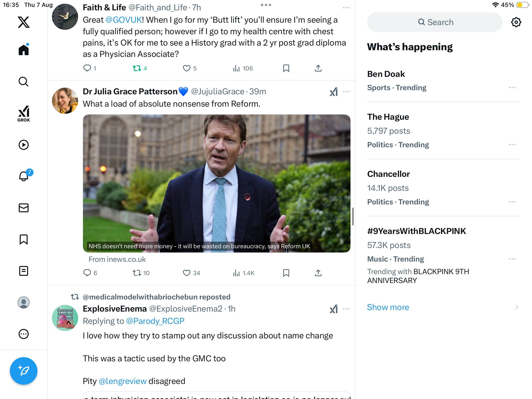The height and width of the screenshot is (399, 532).
Task: Reply to Dr Julia Grace Patterson's post
Action: [87, 273]
